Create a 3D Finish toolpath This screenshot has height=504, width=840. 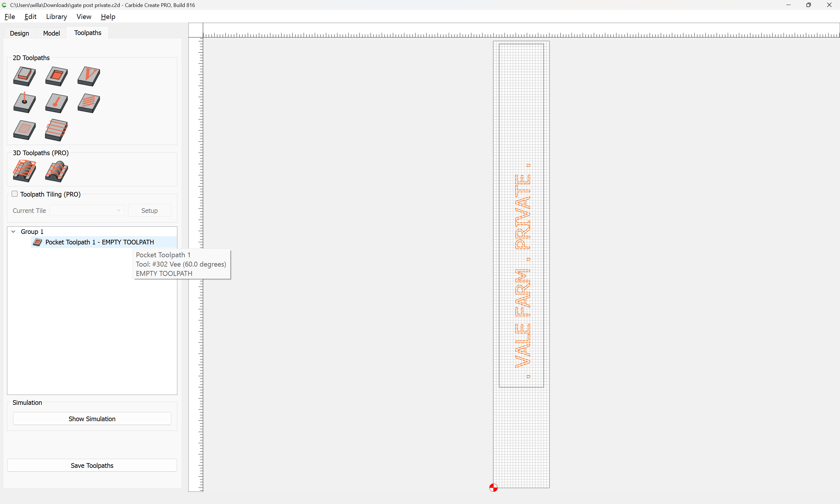(x=56, y=171)
